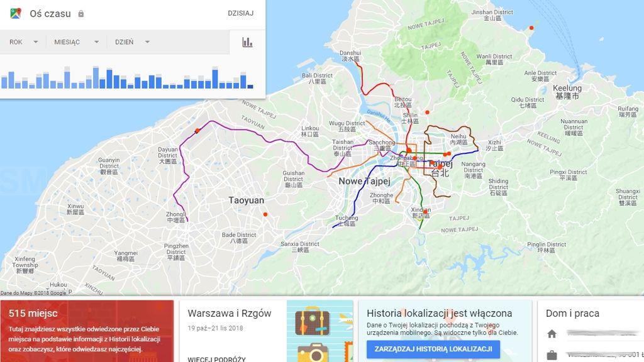644x362 pixels.
Task: Open the ROK dropdown
Action: [x=25, y=42]
